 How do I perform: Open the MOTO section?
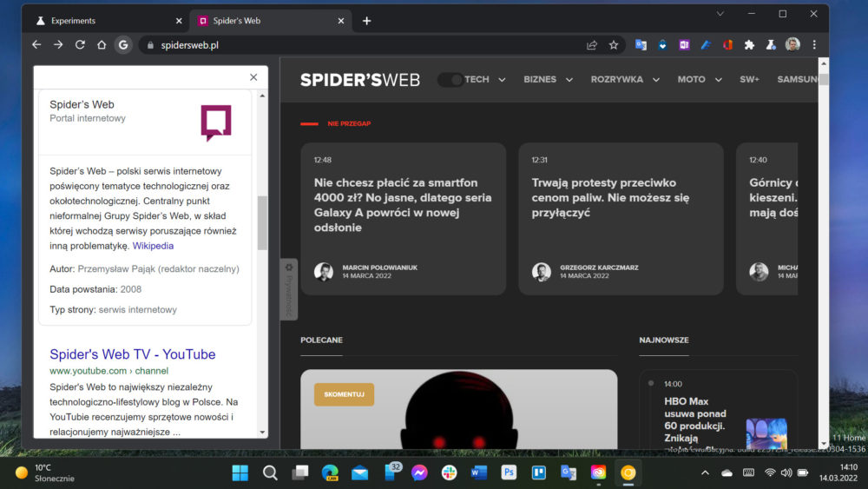pyautogui.click(x=692, y=79)
